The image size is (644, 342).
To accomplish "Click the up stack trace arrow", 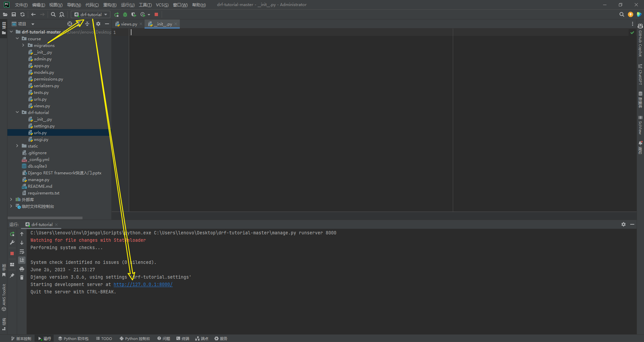I will [x=22, y=234].
